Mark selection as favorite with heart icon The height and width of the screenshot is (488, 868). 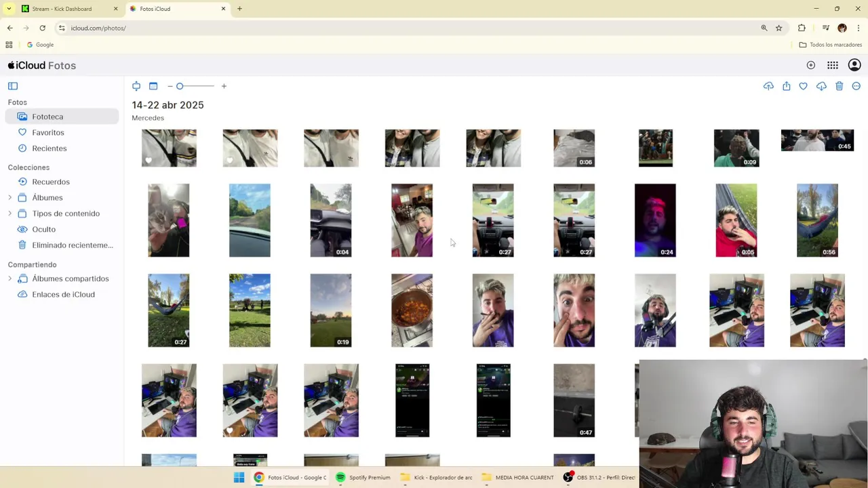pyautogui.click(x=804, y=86)
